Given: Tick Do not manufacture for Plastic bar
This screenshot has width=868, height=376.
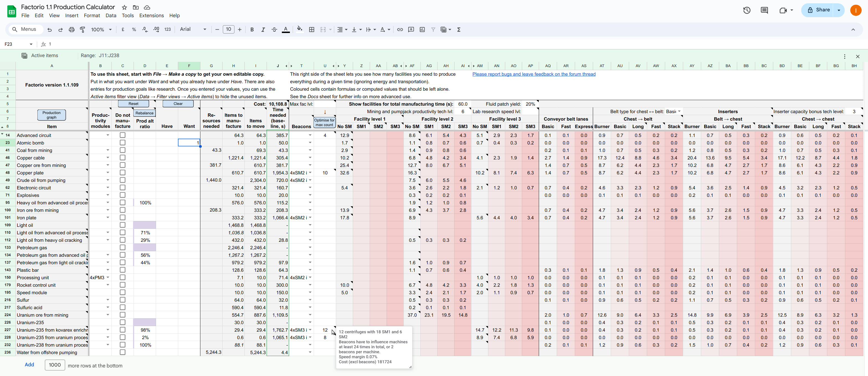Looking at the screenshot, I should [x=123, y=270].
